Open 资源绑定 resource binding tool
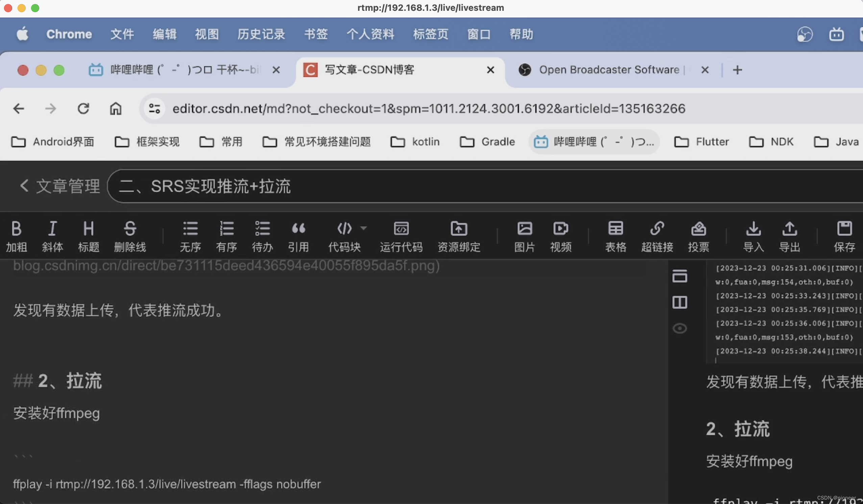 click(x=459, y=236)
